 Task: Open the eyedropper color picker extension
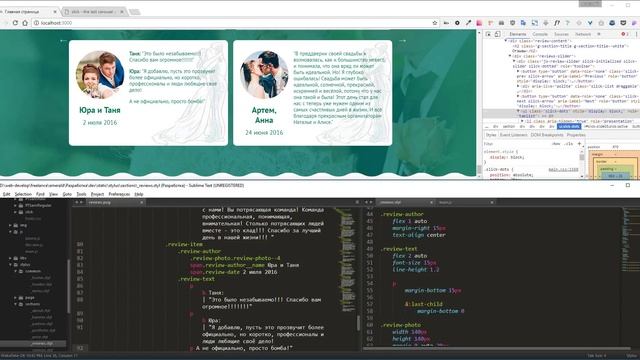(x=468, y=23)
